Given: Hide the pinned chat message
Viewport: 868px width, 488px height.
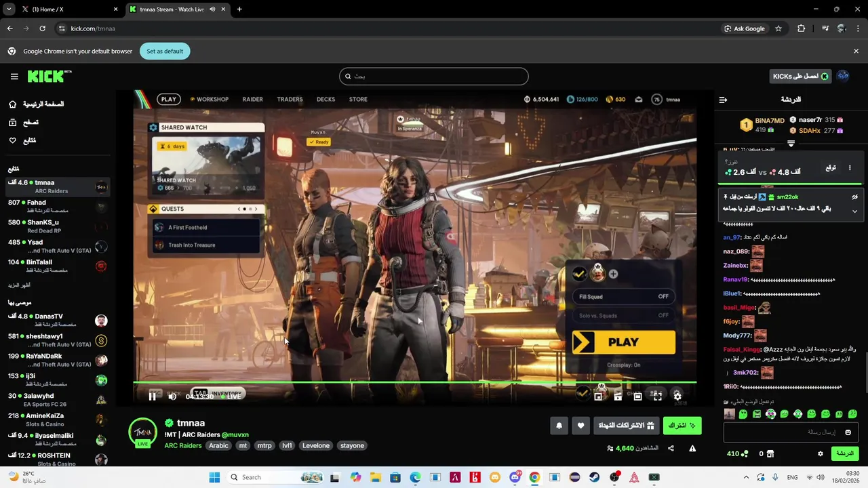Looking at the screenshot, I should (854, 197).
